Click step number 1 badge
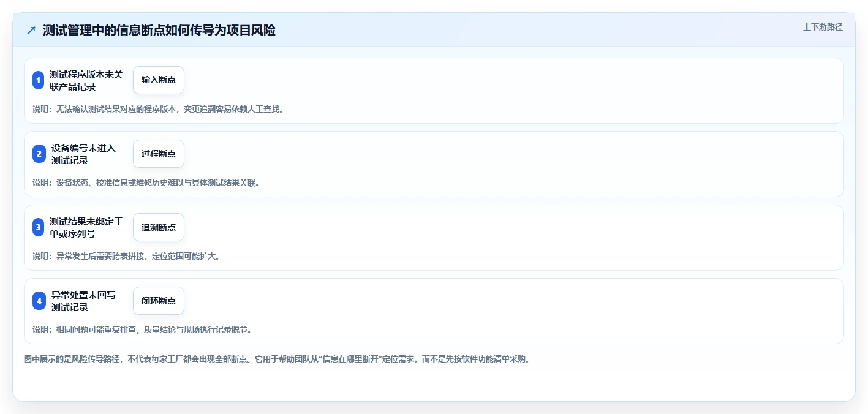The image size is (868, 414). tap(39, 80)
